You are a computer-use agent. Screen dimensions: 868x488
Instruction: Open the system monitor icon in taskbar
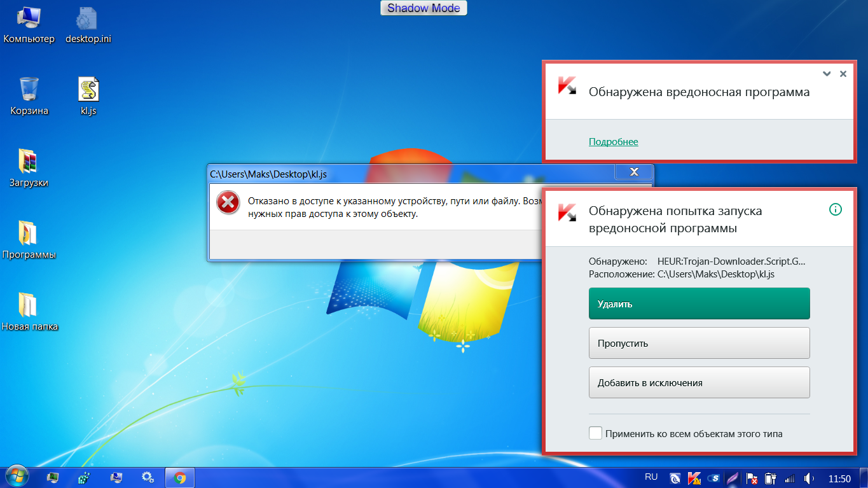[x=52, y=477]
